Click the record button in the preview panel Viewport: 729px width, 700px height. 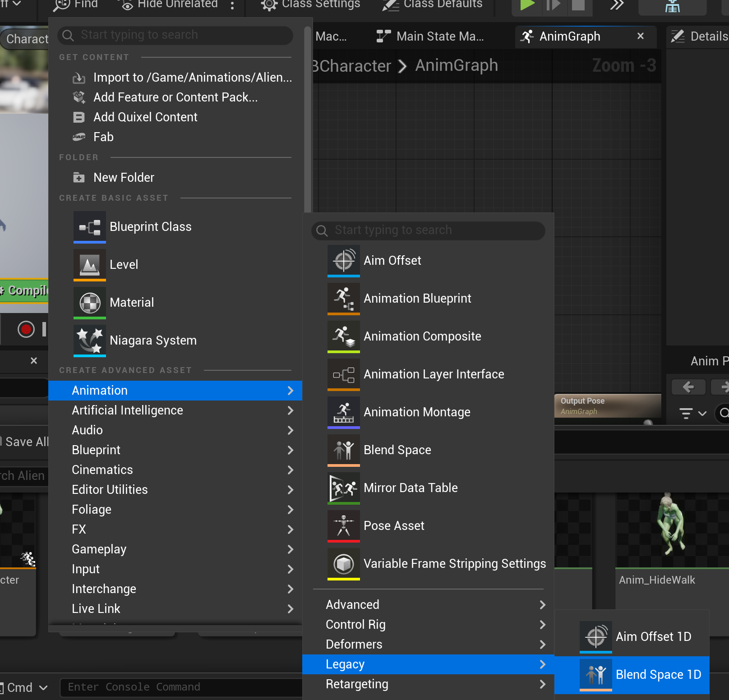click(x=26, y=329)
